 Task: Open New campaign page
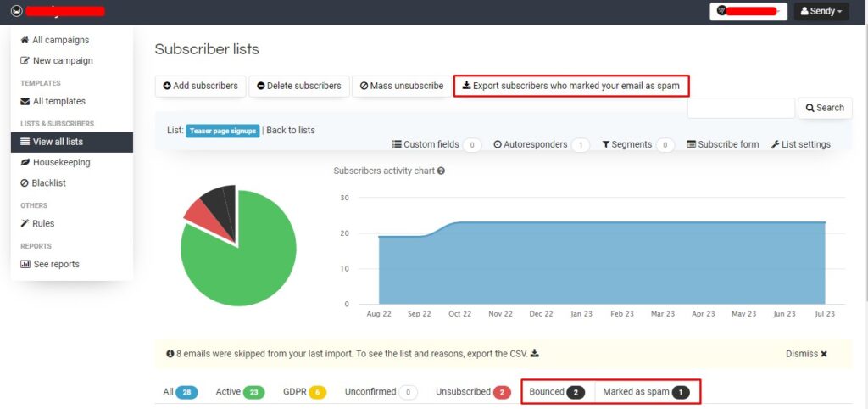click(x=57, y=60)
